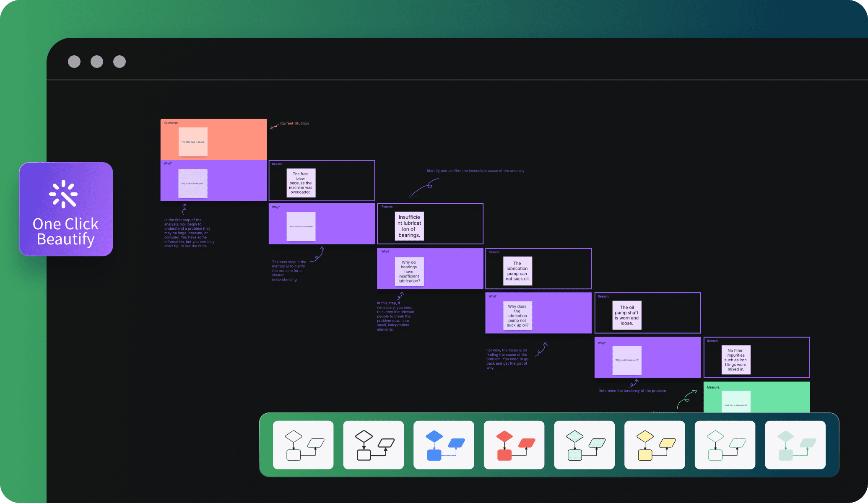Viewport: 868px width, 503px height.
Task: Select the sticky note in the first purple Why block
Action: tap(193, 183)
